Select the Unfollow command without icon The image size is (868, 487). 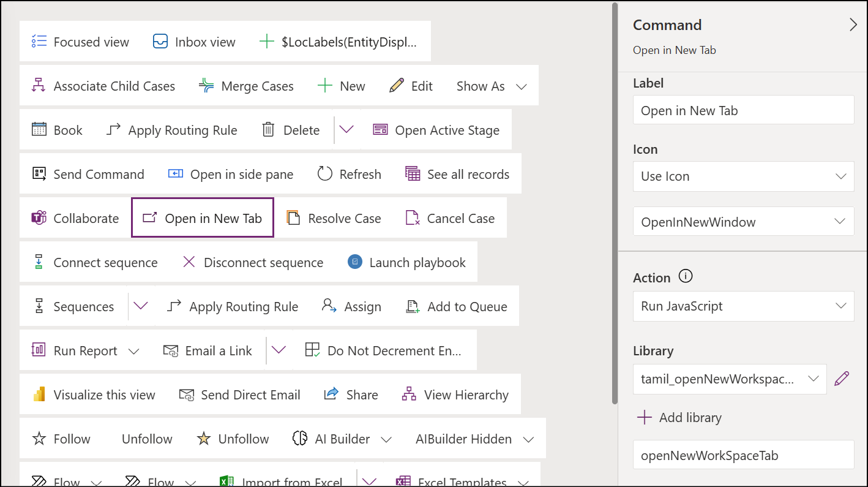coord(147,439)
